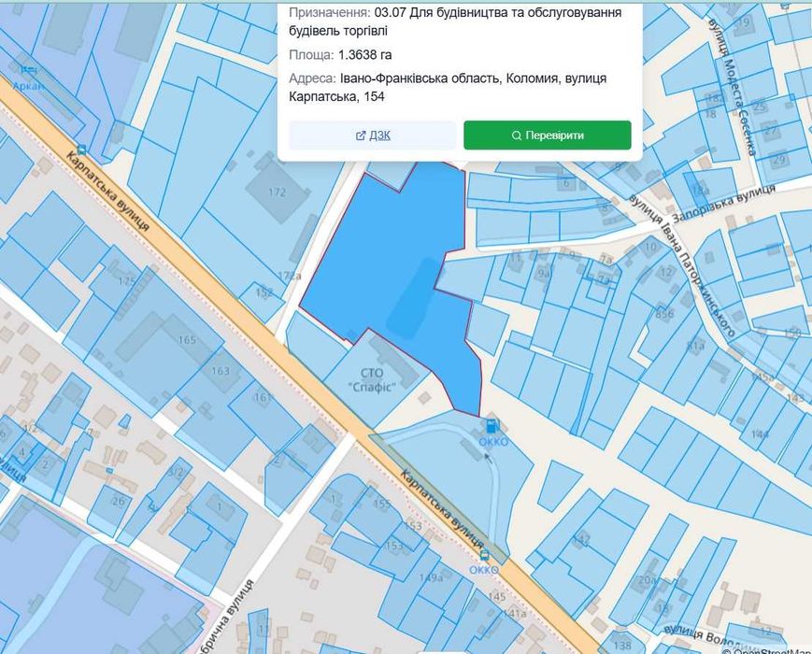Viewport: 812px width, 654px height.
Task: Click the address text Карпатська, 154
Action: pos(336,96)
